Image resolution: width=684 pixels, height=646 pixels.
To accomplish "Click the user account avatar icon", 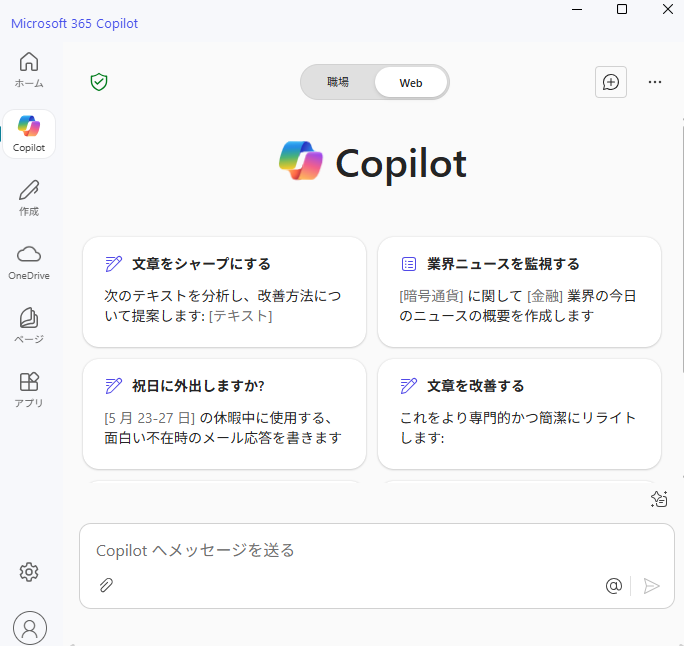I will pos(30,628).
